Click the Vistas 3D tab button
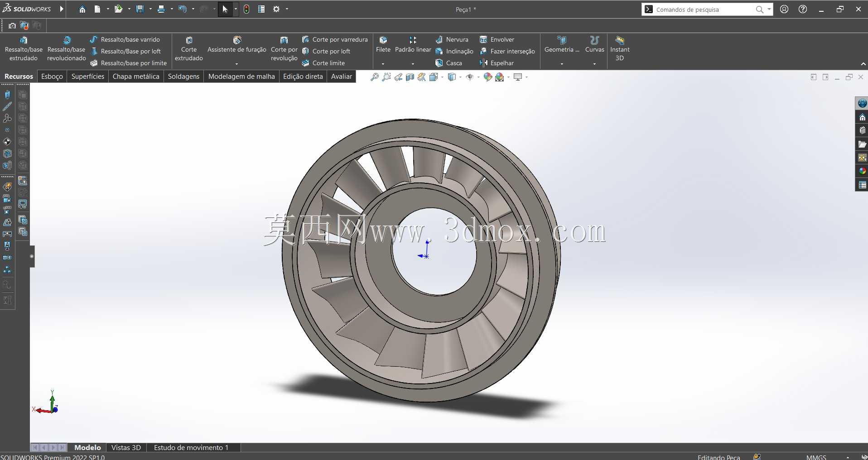The height and width of the screenshot is (460, 868). click(126, 447)
